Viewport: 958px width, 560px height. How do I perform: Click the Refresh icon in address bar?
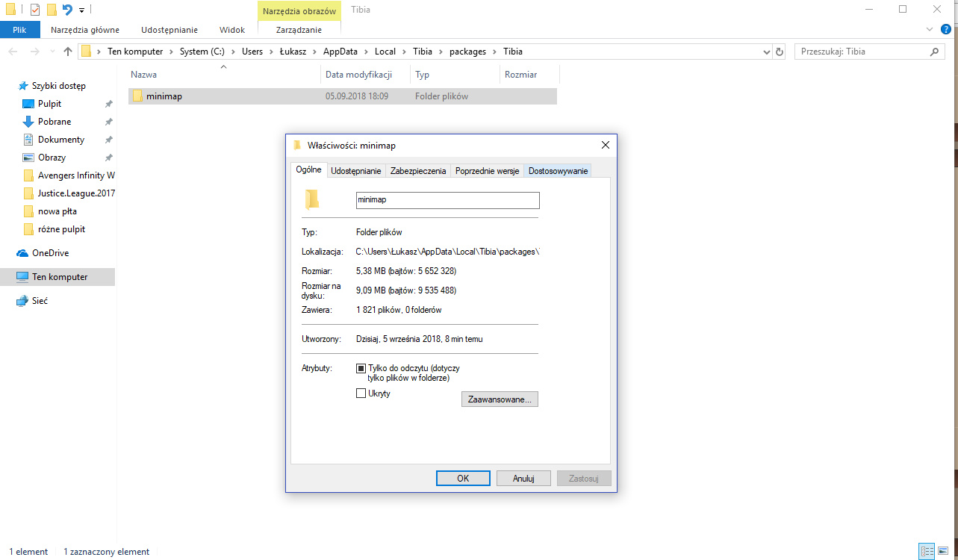click(x=780, y=52)
